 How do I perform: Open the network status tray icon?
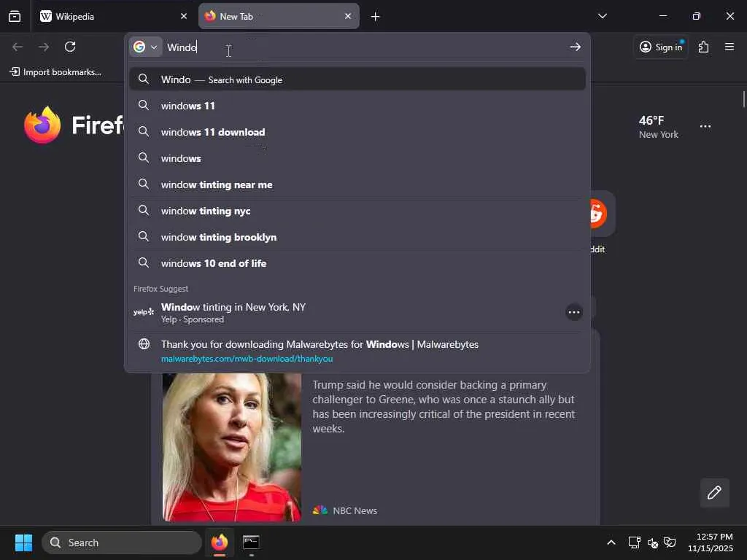click(x=634, y=542)
